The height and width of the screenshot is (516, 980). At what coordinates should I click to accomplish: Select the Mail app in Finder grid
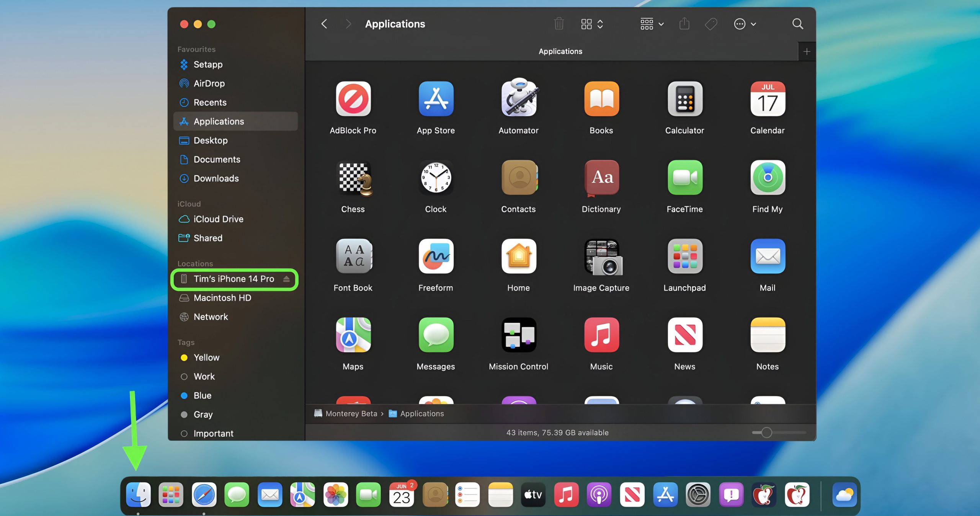(768, 256)
